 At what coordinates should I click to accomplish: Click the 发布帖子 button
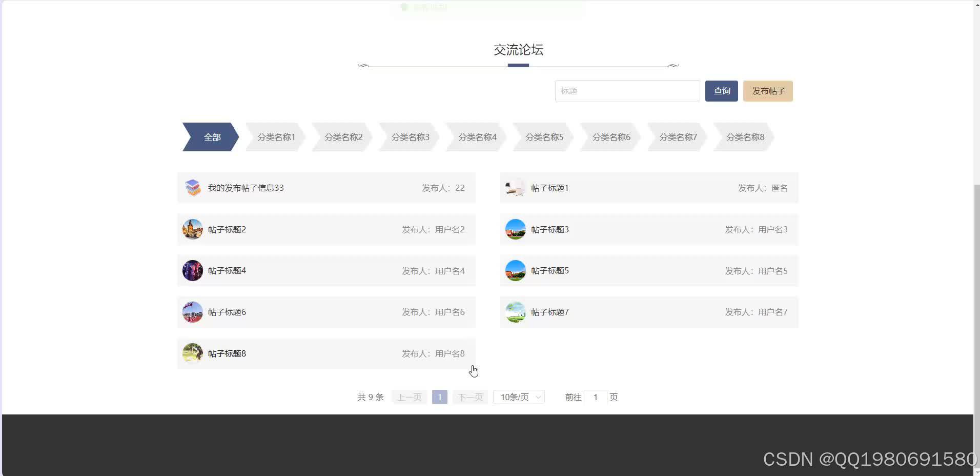click(x=767, y=91)
